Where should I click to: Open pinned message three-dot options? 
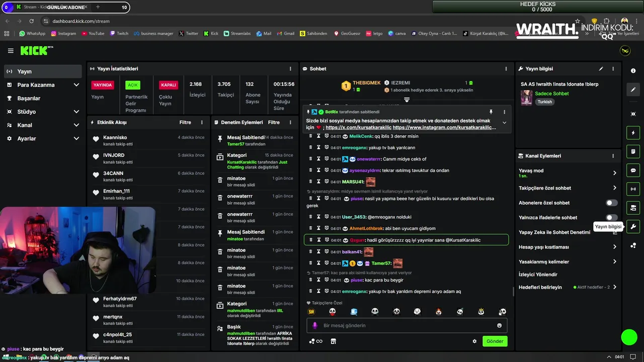coord(504,112)
